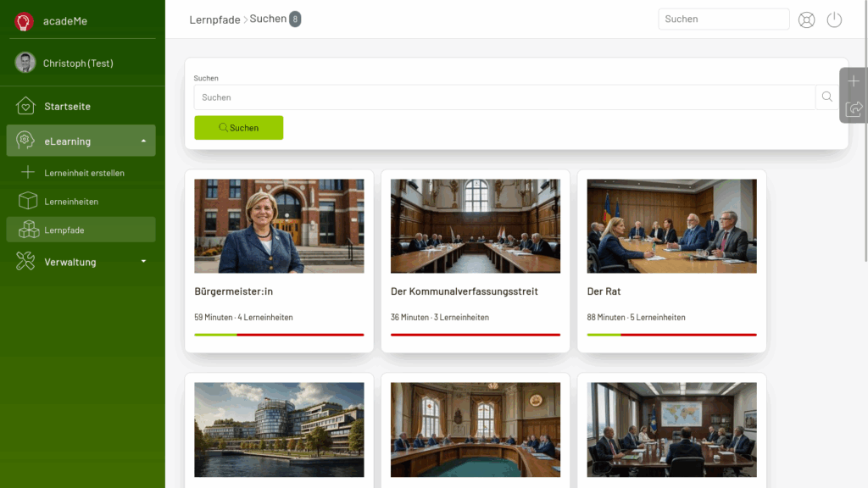This screenshot has width=868, height=488.
Task: Click the acadeMe brand name text
Action: coord(65,21)
